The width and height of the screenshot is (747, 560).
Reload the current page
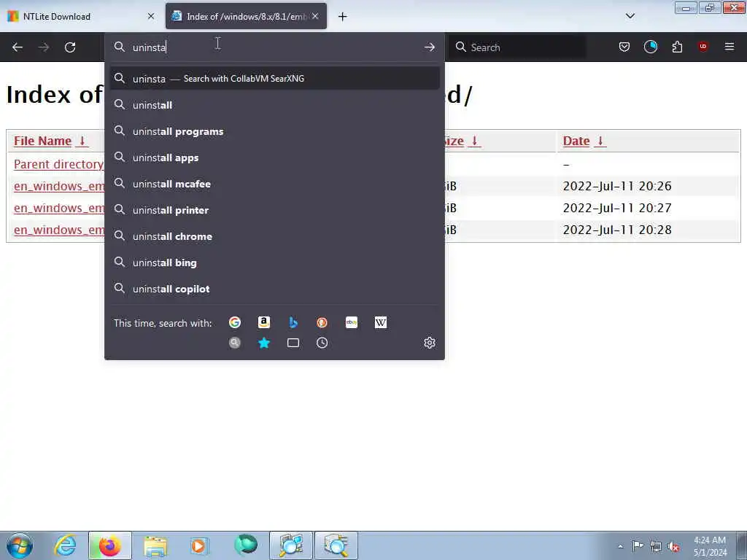tap(70, 47)
